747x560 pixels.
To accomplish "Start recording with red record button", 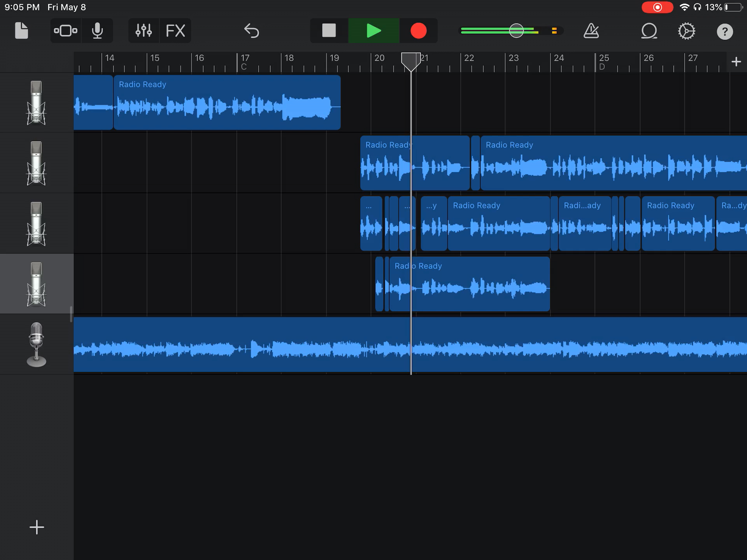I will click(419, 30).
